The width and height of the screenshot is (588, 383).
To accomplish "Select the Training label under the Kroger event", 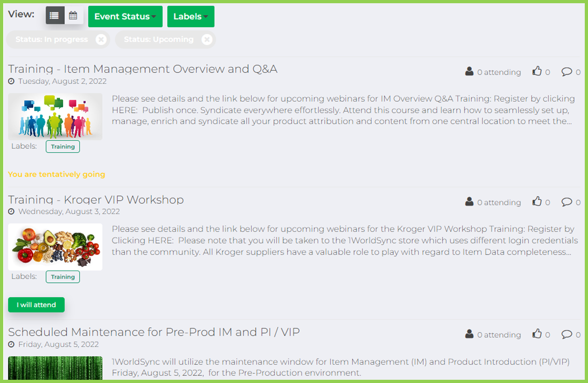I will point(63,277).
